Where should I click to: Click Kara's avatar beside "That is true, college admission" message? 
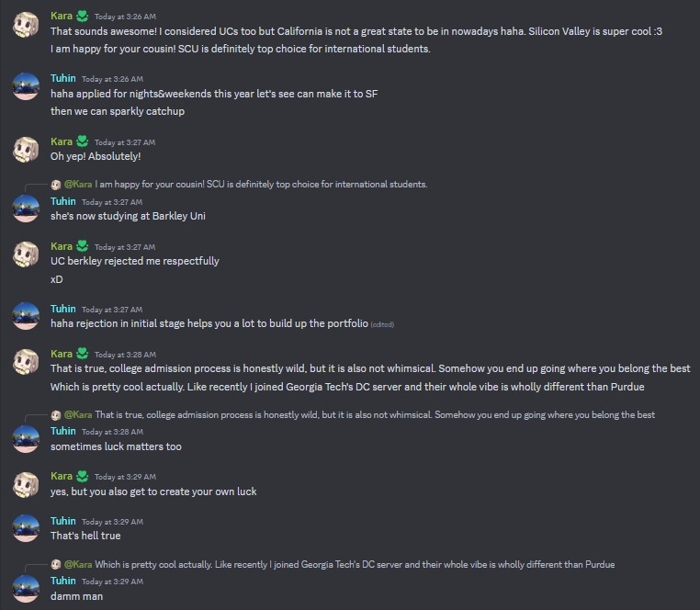click(26, 362)
